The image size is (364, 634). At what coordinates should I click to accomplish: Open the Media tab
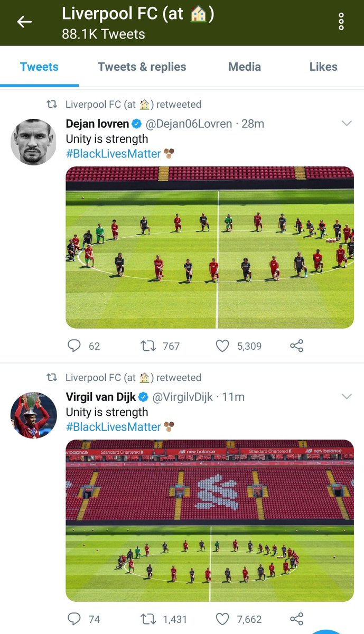coord(245,67)
